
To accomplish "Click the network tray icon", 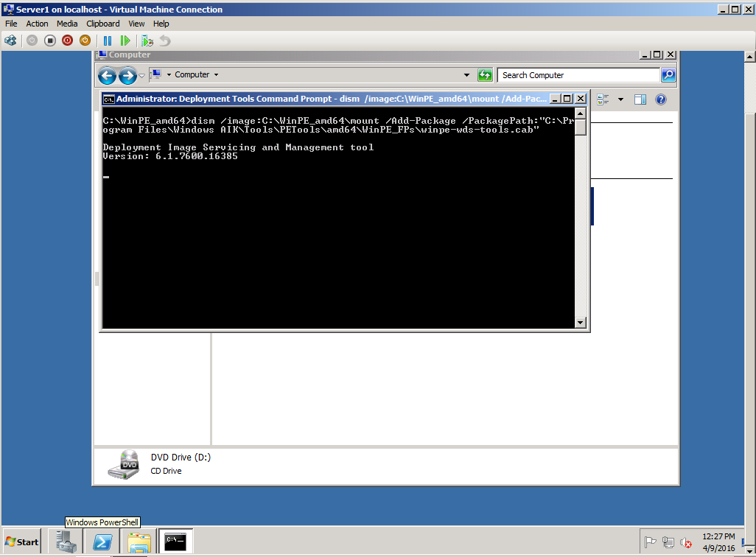I will (668, 542).
